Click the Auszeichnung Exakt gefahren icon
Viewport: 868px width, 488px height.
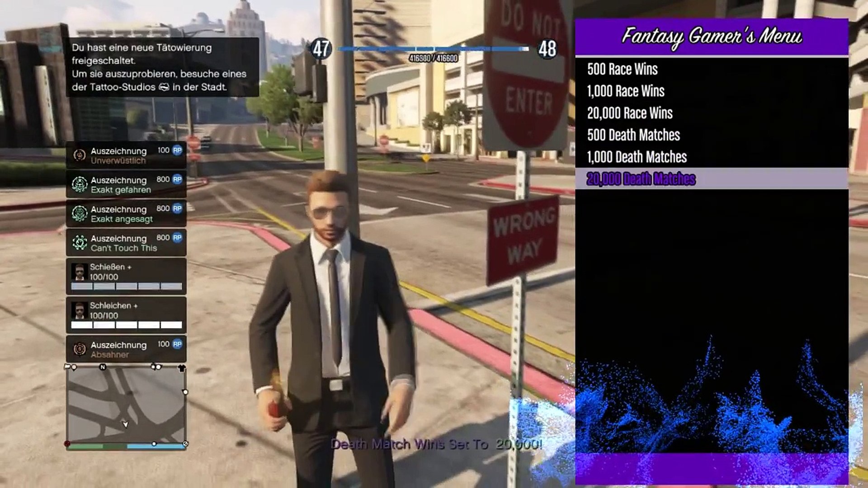coord(79,184)
